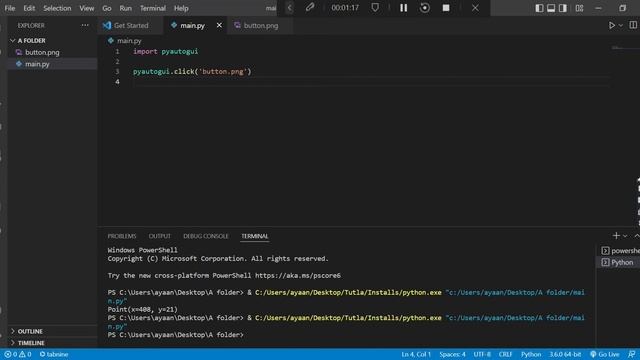Toggle secondary sidebar layout icon
The height and width of the screenshot is (360, 640).
563,8
